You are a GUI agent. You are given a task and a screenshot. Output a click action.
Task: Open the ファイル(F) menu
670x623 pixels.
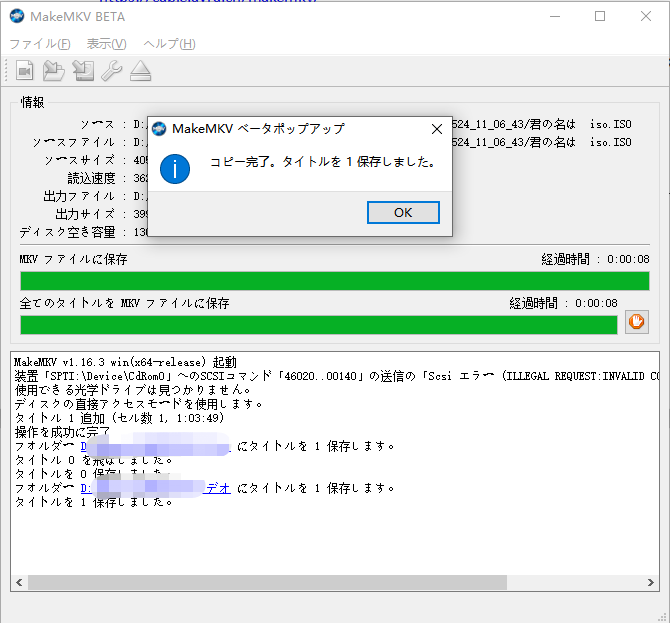click(40, 44)
